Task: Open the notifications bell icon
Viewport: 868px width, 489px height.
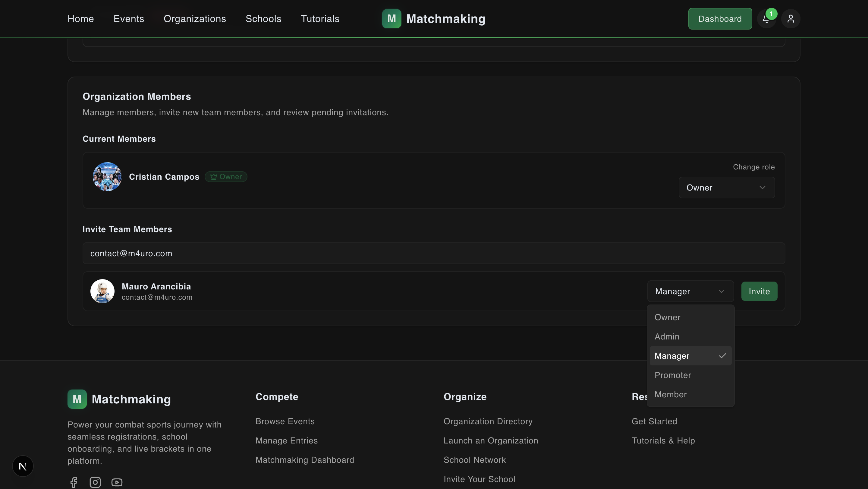Action: (766, 19)
